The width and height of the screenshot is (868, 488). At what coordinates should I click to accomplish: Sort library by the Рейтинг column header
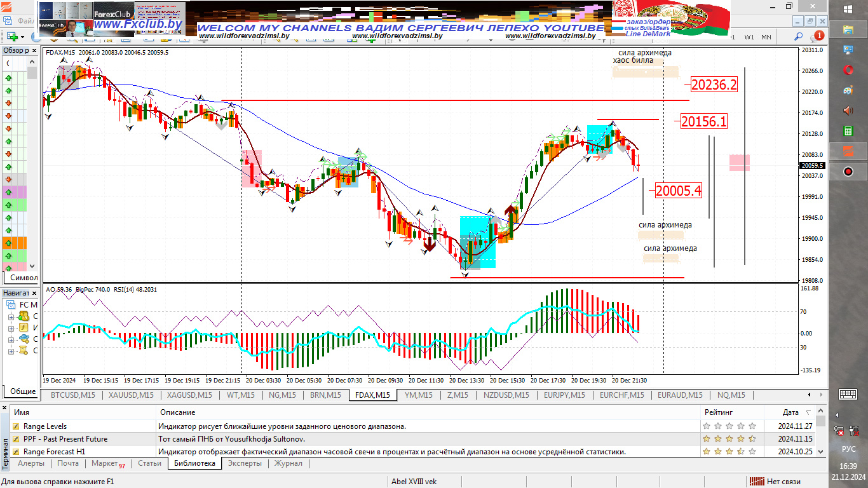(x=733, y=412)
